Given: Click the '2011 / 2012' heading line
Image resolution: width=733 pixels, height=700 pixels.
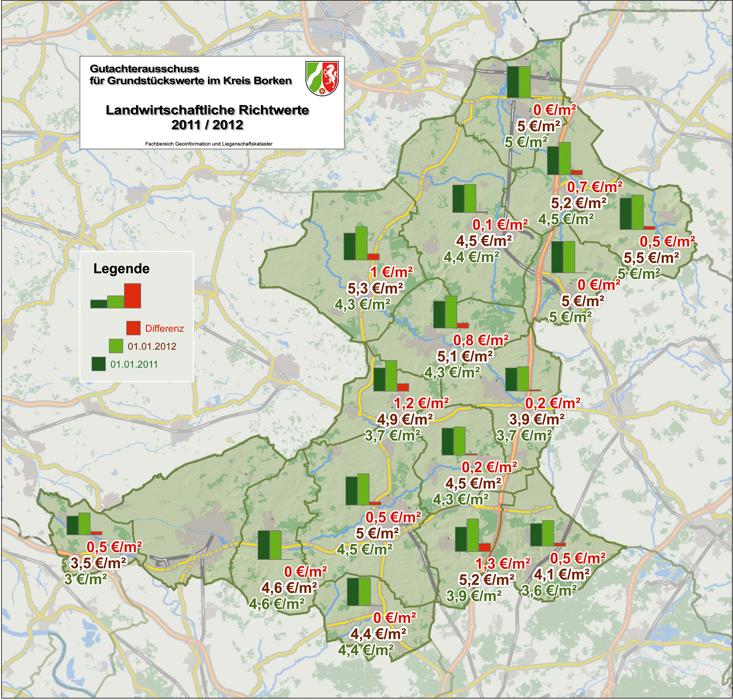Looking at the screenshot, I should point(208,125).
